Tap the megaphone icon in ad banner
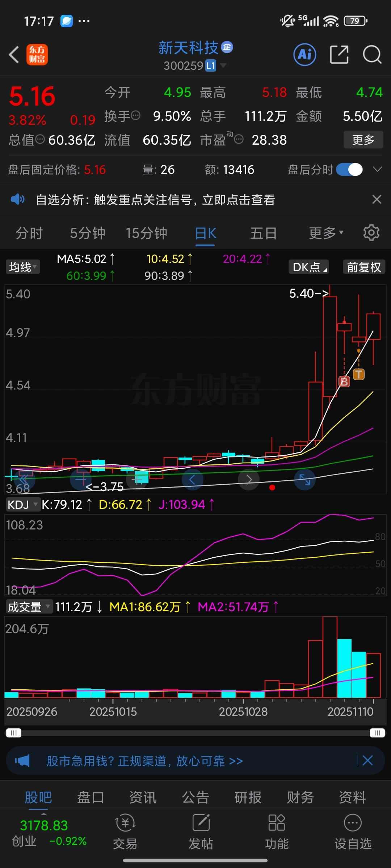Screen dimensions: 391x868 coord(22,760)
